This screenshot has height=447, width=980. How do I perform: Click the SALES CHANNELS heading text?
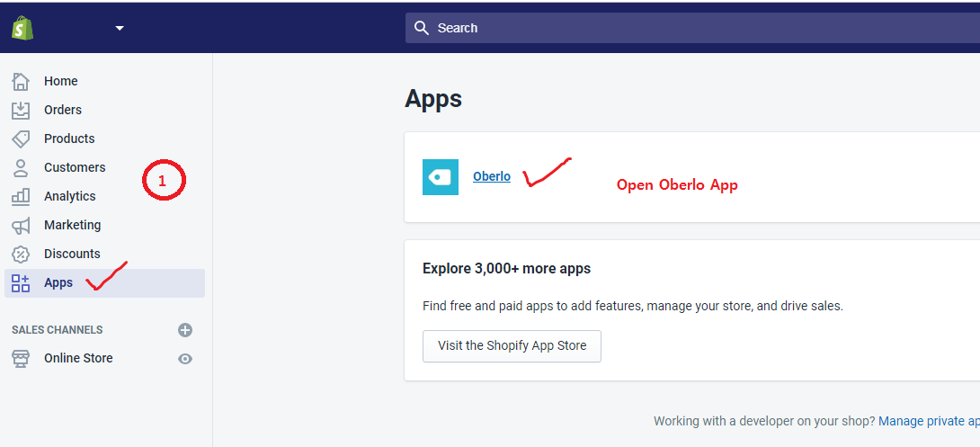point(57,330)
